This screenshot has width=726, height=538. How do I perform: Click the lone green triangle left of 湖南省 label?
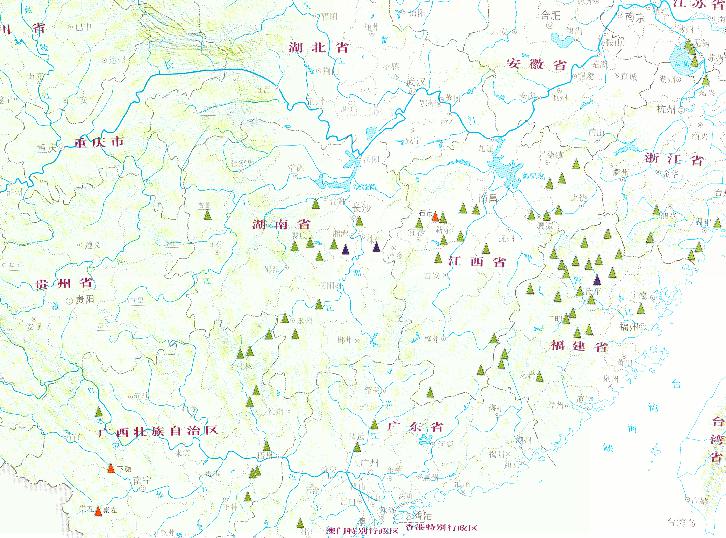(208, 213)
